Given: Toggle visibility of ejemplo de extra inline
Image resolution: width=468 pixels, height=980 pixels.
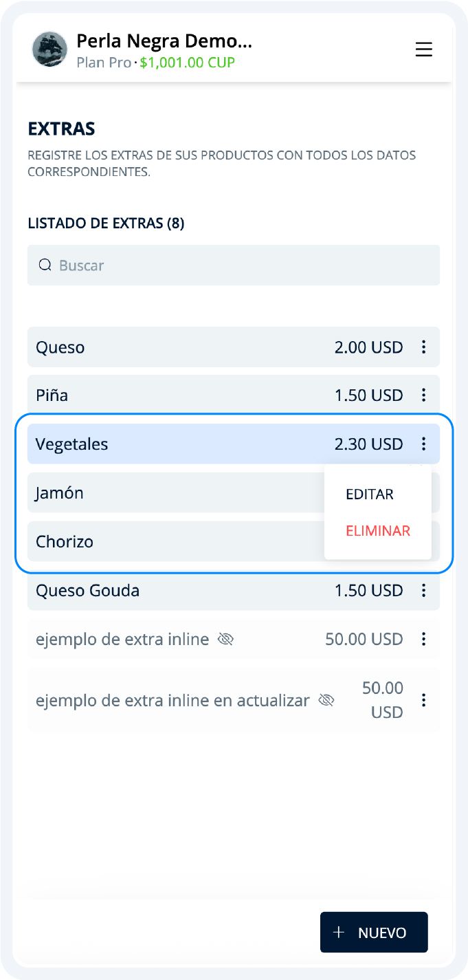Looking at the screenshot, I should (x=225, y=639).
